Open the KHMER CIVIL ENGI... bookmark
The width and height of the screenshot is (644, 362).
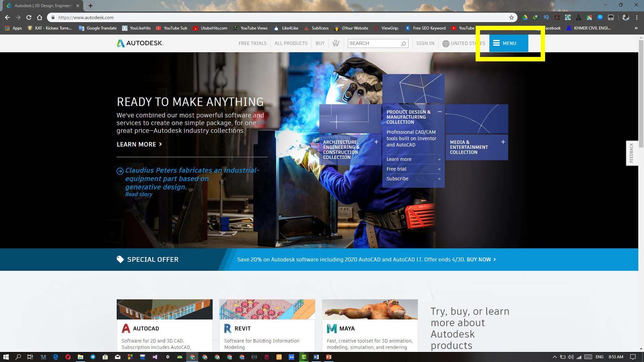point(588,28)
